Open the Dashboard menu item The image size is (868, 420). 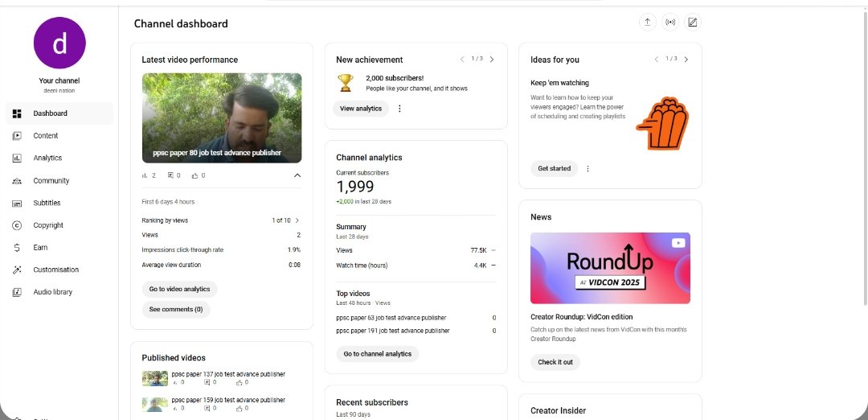[59, 113]
